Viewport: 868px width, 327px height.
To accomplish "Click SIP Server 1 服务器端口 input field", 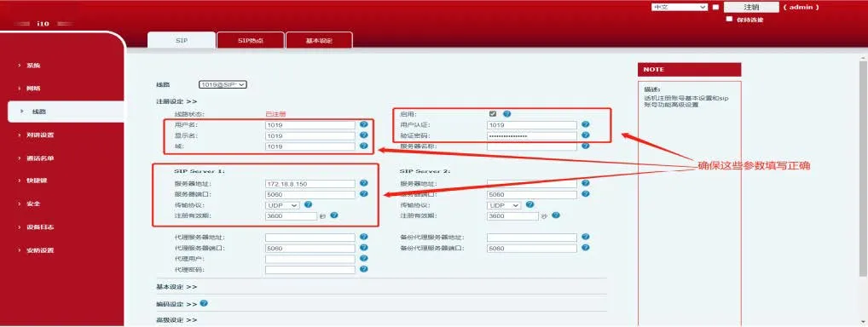I will click(x=310, y=195).
